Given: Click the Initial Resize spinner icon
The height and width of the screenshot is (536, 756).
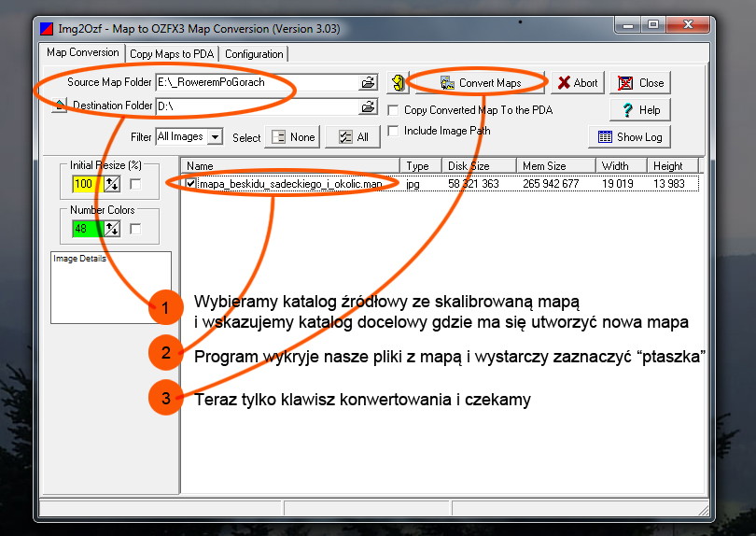Looking at the screenshot, I should pos(112,184).
